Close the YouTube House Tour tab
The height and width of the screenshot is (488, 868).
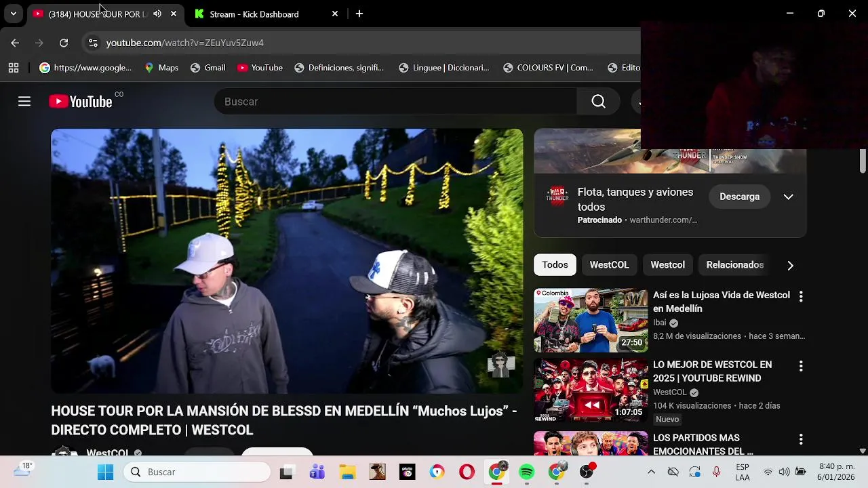[x=174, y=14]
